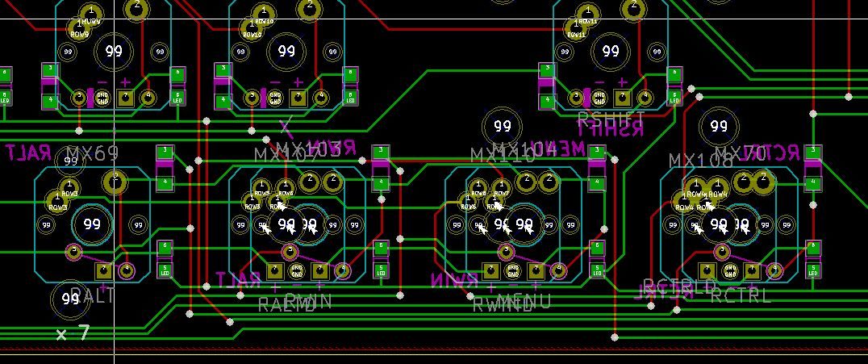The width and height of the screenshot is (868, 364).
Task: Click 99 hole overlapping gray RALT label
Action: point(70,299)
